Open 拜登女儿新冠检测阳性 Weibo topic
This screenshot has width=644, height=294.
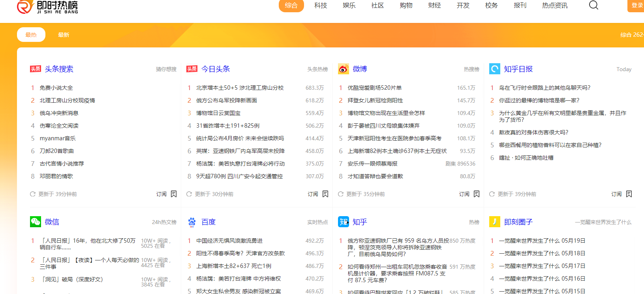tap(376, 100)
